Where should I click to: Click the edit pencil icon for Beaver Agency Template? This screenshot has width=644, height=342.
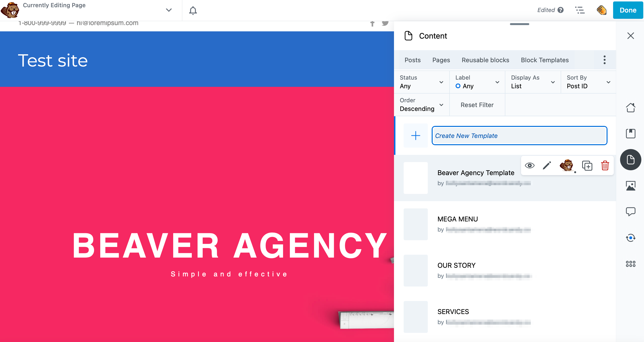pos(546,166)
